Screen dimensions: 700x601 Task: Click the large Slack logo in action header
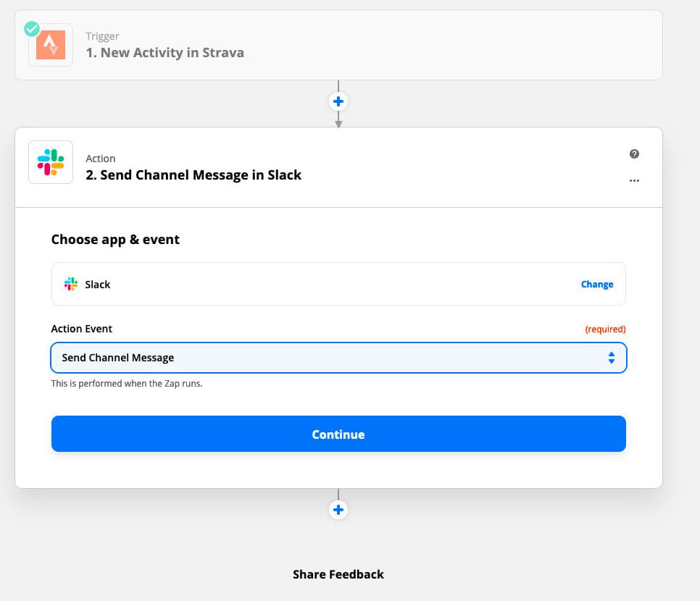51,162
